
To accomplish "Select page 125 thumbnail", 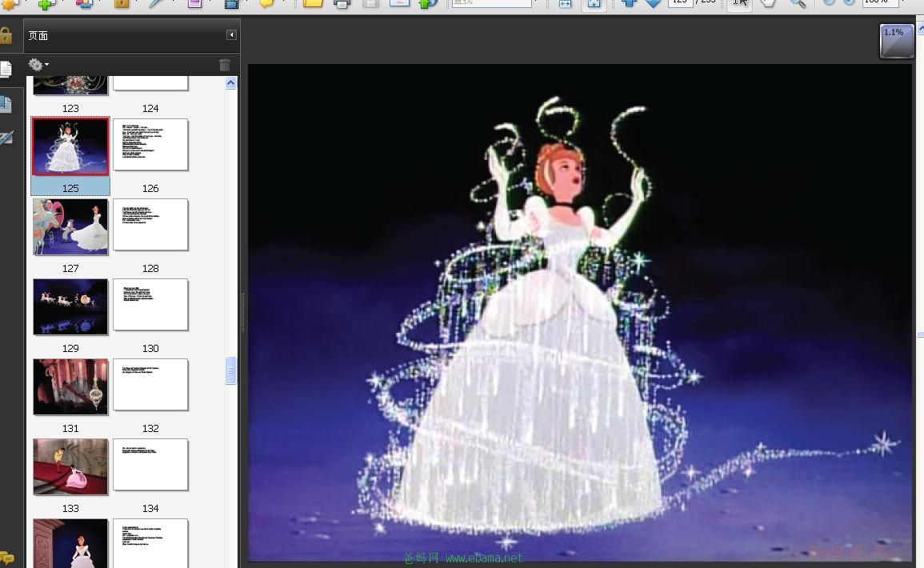I will (x=70, y=146).
